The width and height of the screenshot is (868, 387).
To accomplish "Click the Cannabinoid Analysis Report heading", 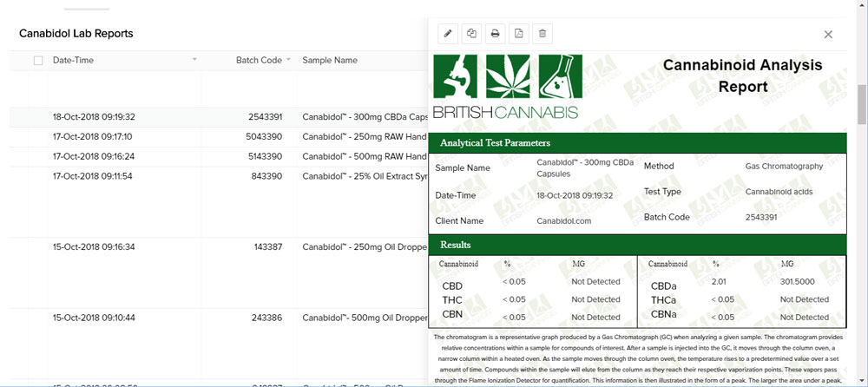I will point(742,75).
